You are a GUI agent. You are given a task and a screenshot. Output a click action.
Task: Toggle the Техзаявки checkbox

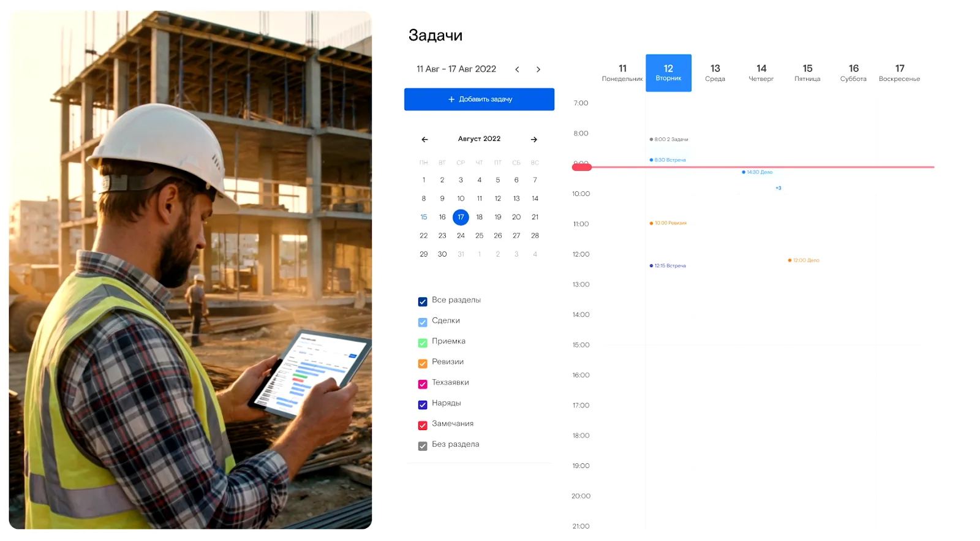point(423,384)
